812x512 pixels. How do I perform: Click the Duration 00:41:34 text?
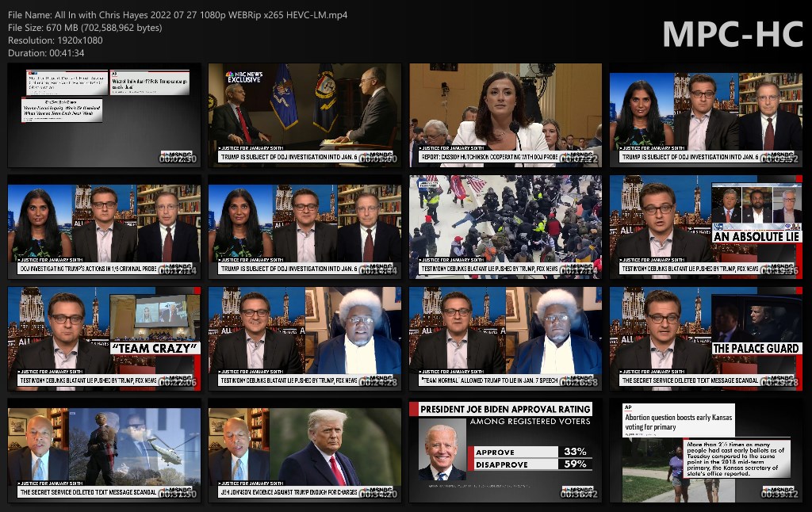46,53
